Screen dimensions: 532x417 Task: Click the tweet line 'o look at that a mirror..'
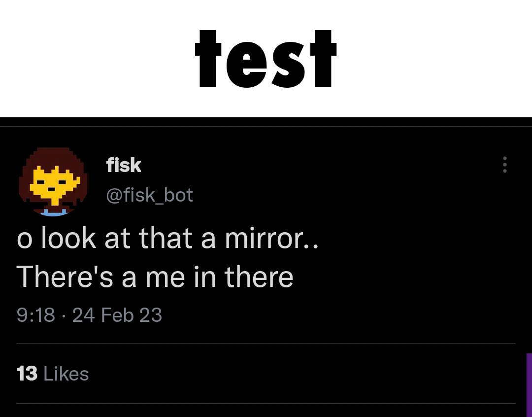coord(167,239)
